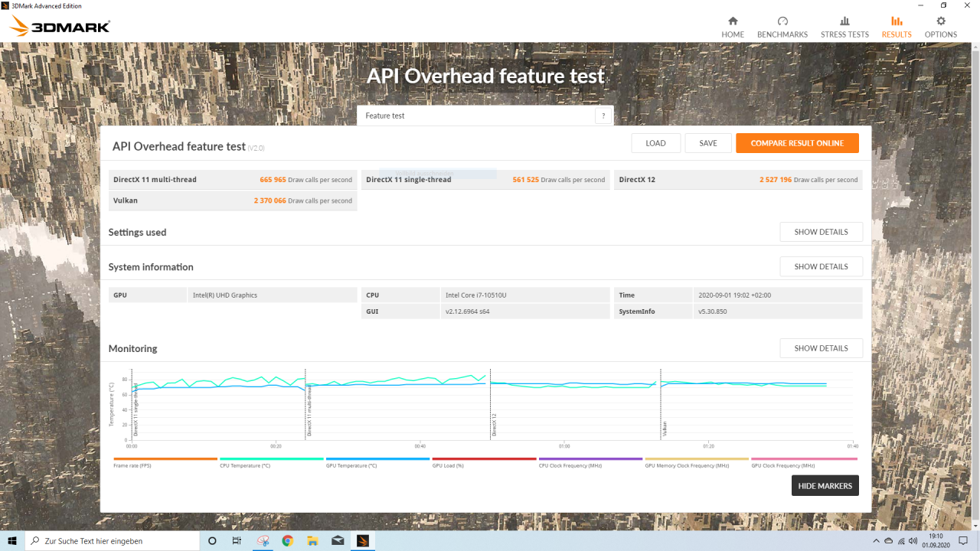Click DirectX 11 multi-thread score 665 965

pyautogui.click(x=273, y=180)
